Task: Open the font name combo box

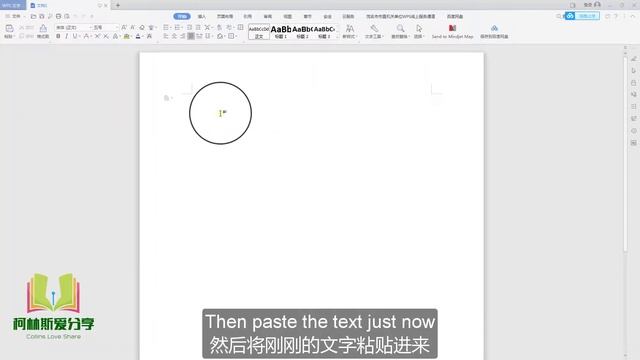Action: [72, 27]
